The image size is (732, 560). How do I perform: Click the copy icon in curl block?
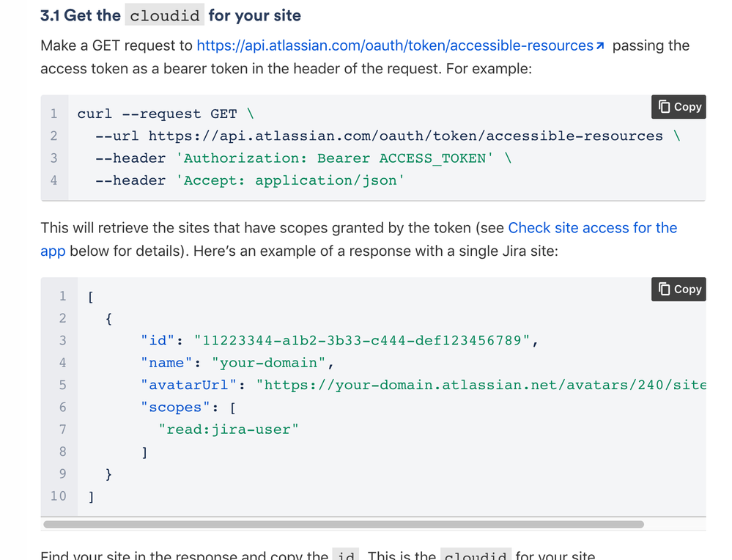coord(664,107)
